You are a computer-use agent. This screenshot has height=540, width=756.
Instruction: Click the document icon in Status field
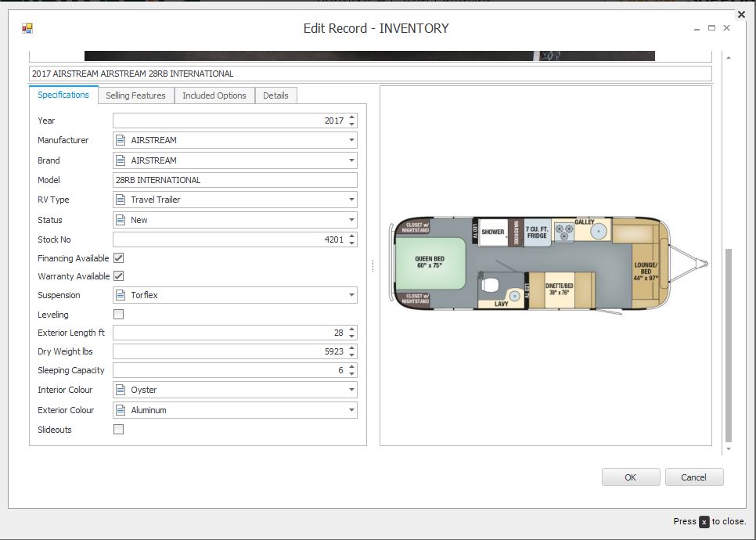pos(121,220)
